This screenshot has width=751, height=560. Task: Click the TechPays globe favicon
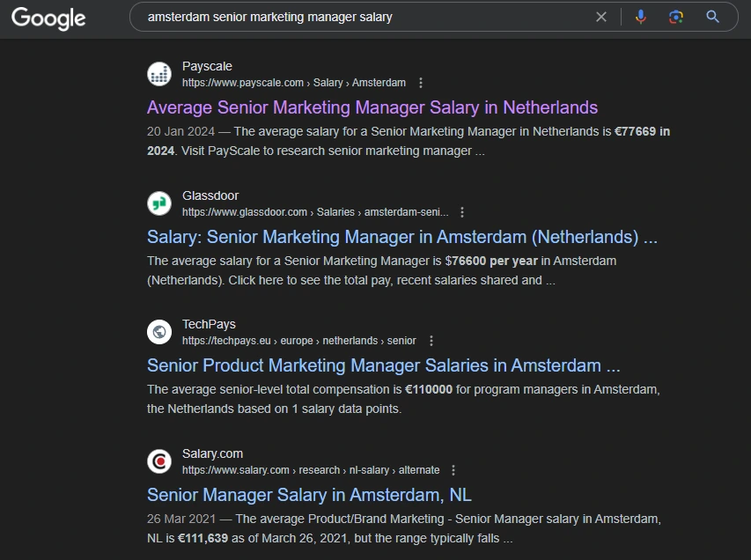(x=159, y=332)
